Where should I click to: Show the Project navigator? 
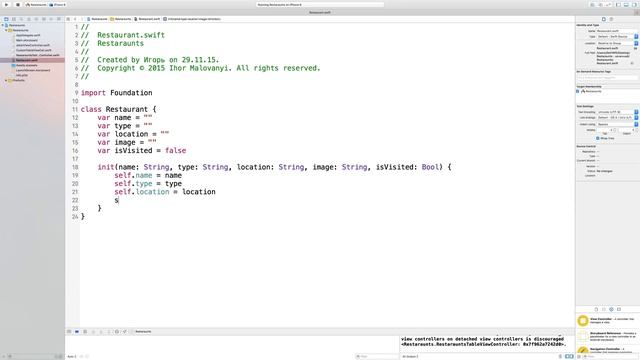point(6,19)
